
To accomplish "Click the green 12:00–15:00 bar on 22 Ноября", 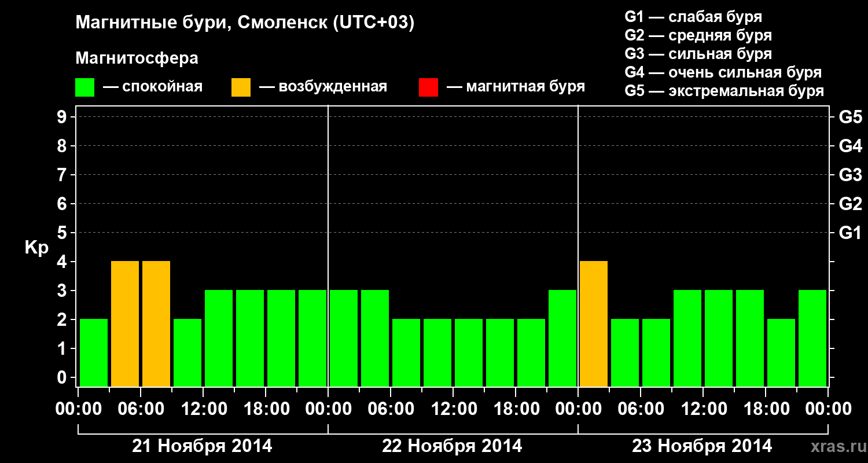I will pos(469,352).
